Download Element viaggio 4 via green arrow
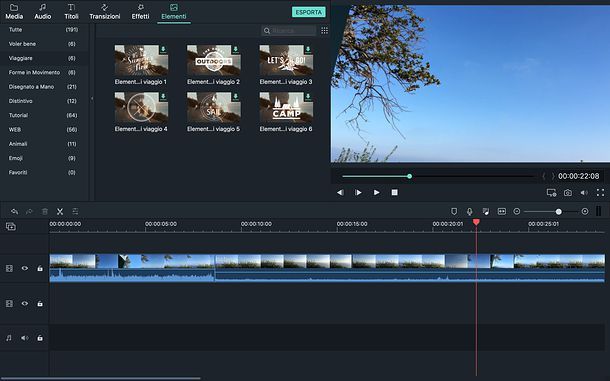 click(x=163, y=96)
